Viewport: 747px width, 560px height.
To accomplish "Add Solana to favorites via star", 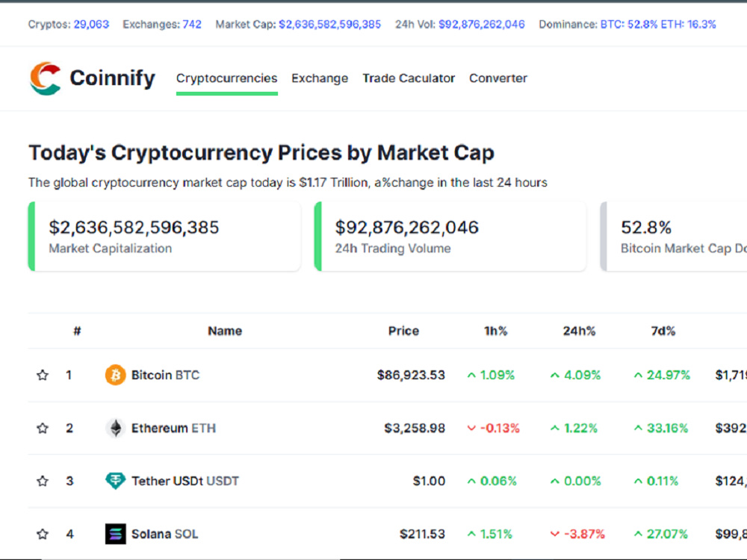I will pos(43,534).
